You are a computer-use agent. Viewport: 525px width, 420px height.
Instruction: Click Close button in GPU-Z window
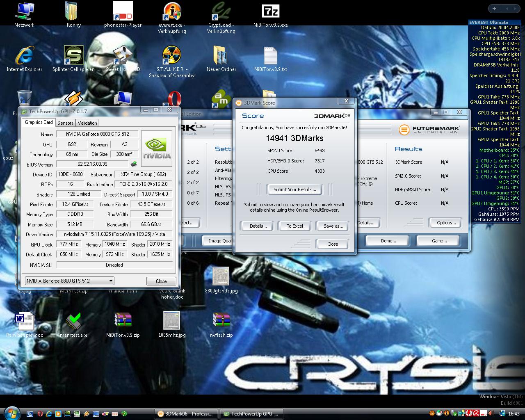pos(161,281)
